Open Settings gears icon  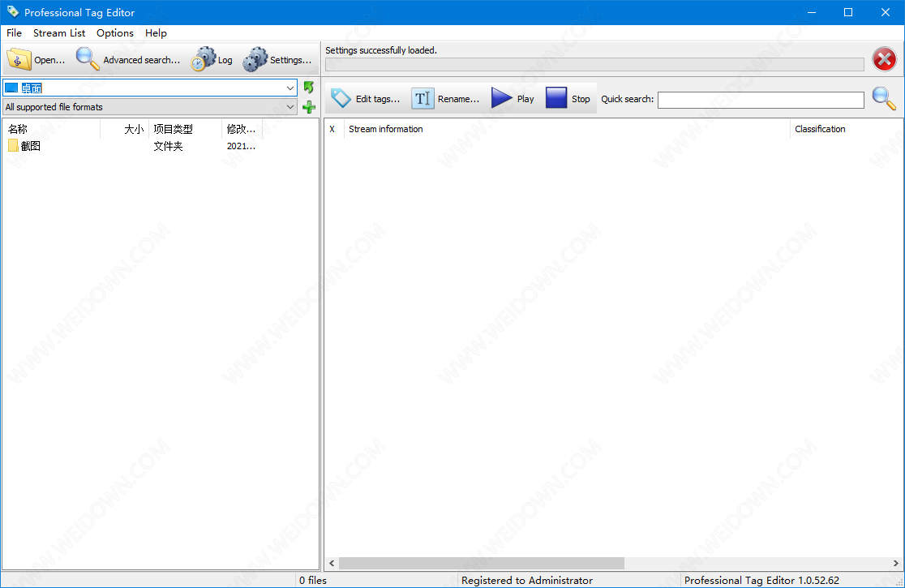click(x=255, y=59)
